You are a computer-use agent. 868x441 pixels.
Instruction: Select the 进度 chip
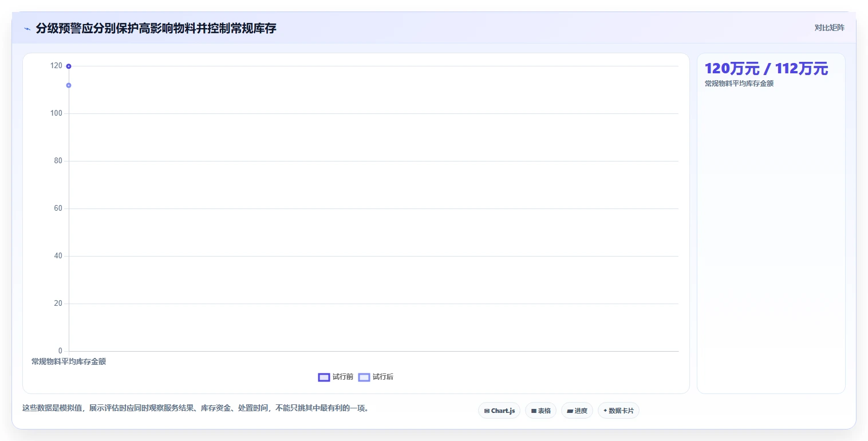(577, 411)
